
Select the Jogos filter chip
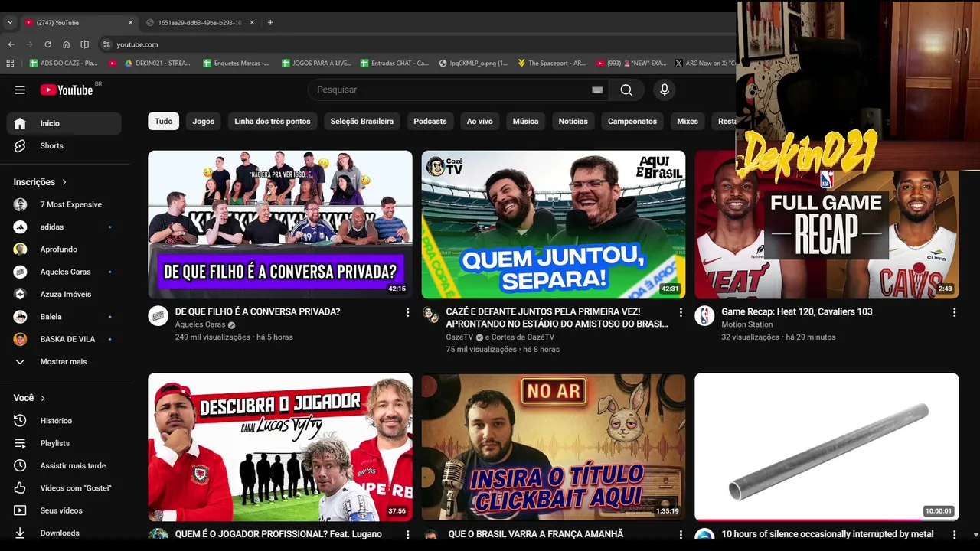pos(204,121)
